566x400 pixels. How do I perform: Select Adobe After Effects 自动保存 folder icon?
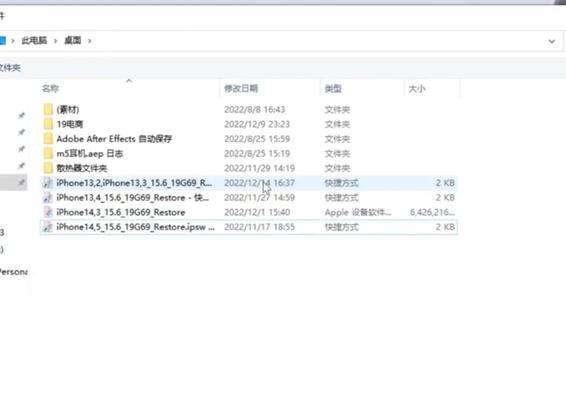pos(48,139)
